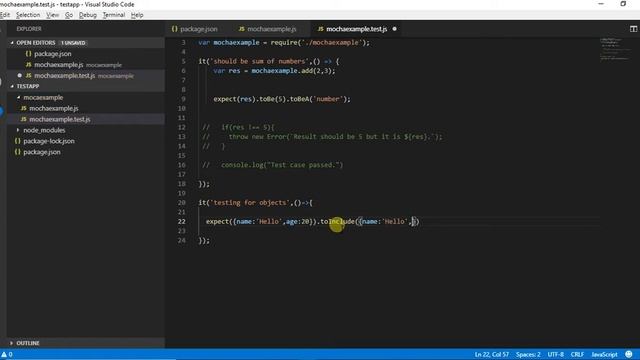Screen dimensions: 640x360
Task: Click the require('./mochaexample') text on line 3
Action: 320,42
